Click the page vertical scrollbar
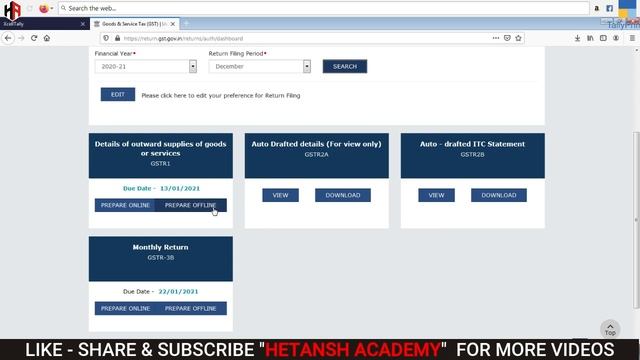 [x=636, y=220]
